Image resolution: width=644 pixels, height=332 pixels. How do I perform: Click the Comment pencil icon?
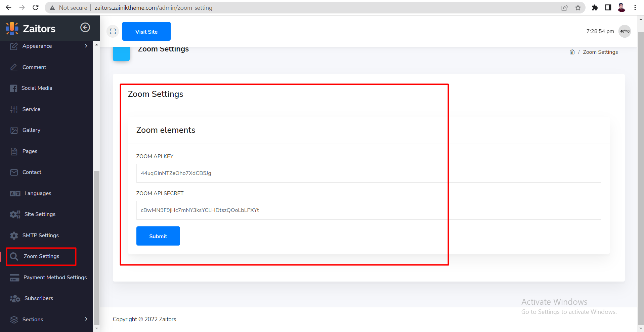pos(14,67)
